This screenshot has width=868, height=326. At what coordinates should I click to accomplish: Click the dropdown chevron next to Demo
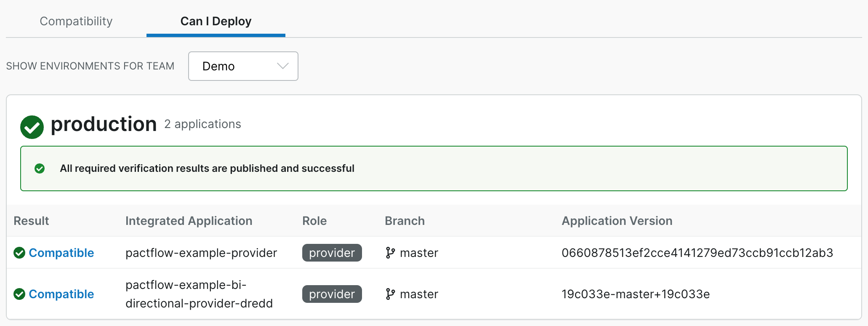pos(283,66)
